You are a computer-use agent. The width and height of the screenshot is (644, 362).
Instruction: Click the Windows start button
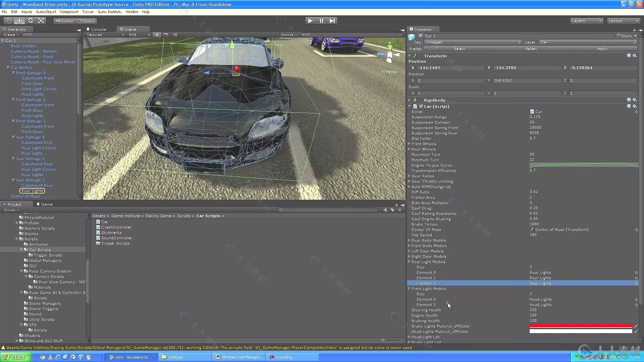click(16, 357)
